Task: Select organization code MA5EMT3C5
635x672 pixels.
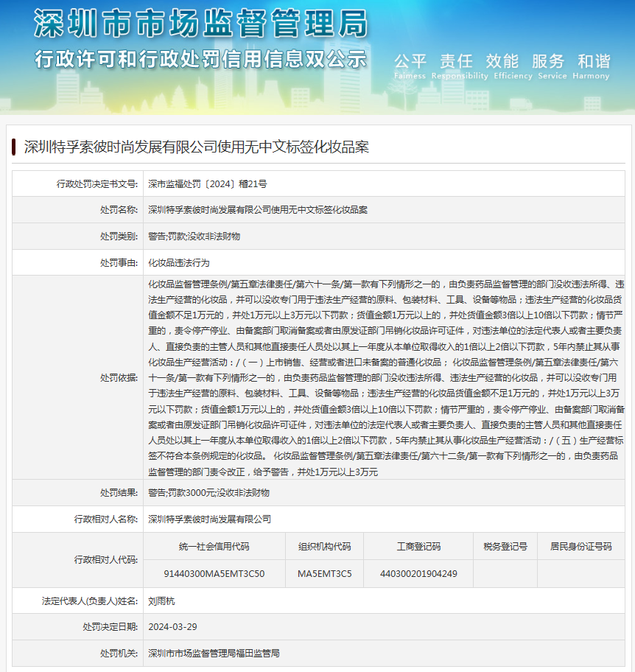Action: pos(324,573)
